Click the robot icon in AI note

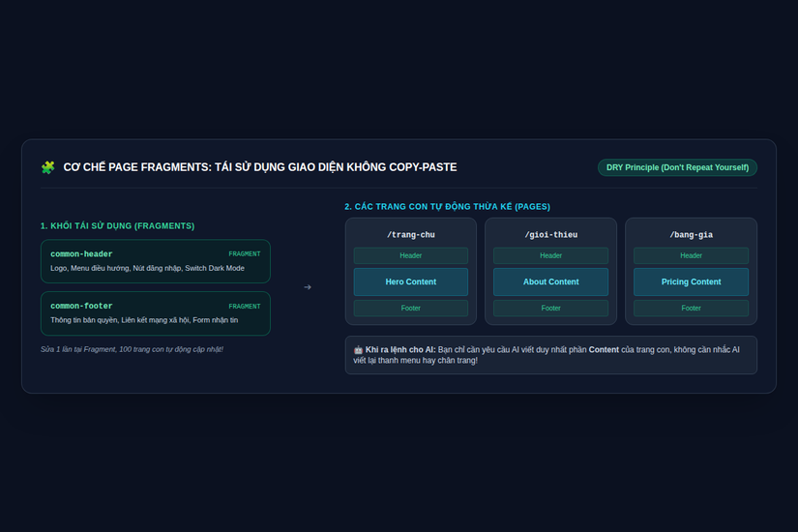coord(358,350)
